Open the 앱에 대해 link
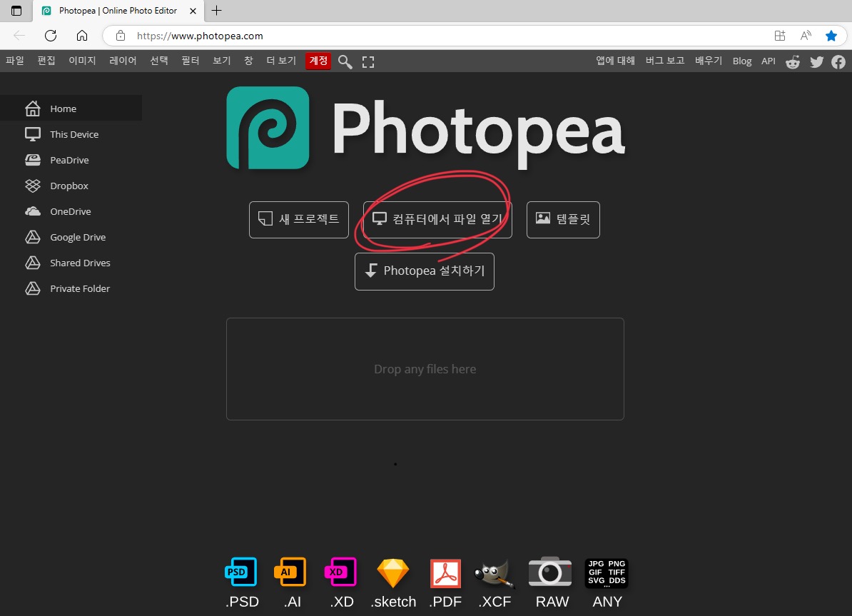Screen dimensions: 852x616 [x=615, y=61]
